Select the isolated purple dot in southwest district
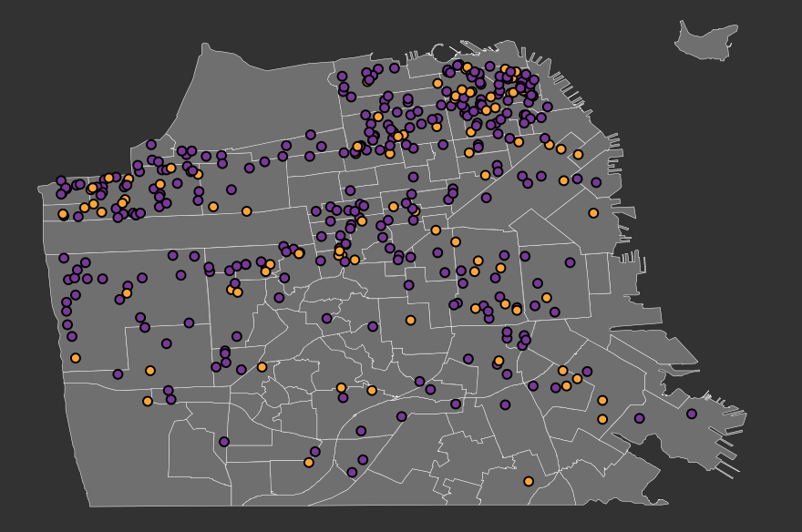 click(x=224, y=442)
